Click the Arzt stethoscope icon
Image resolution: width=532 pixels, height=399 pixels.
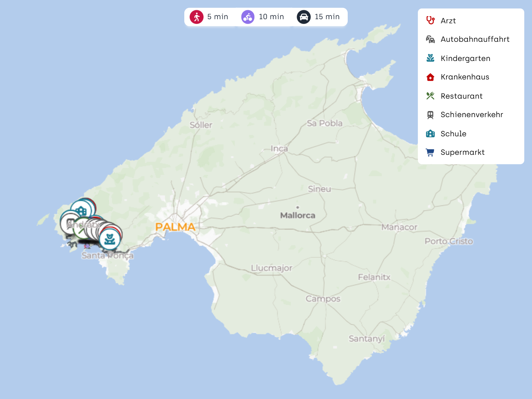tap(430, 21)
